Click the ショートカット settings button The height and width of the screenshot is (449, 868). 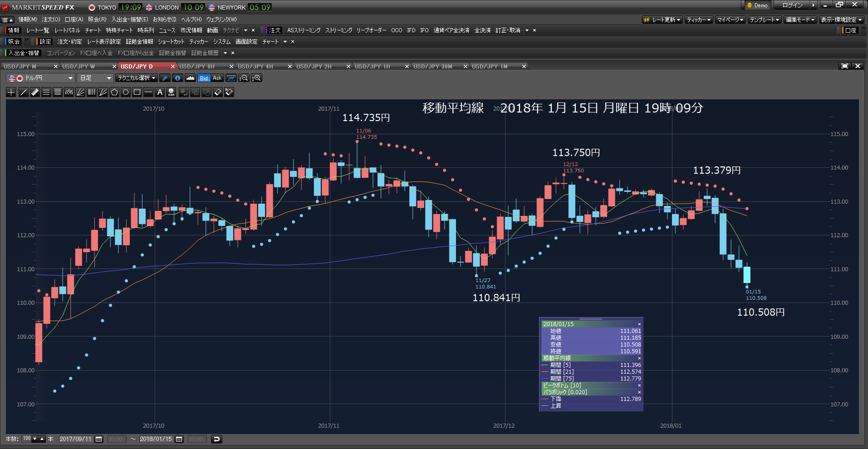click(171, 42)
